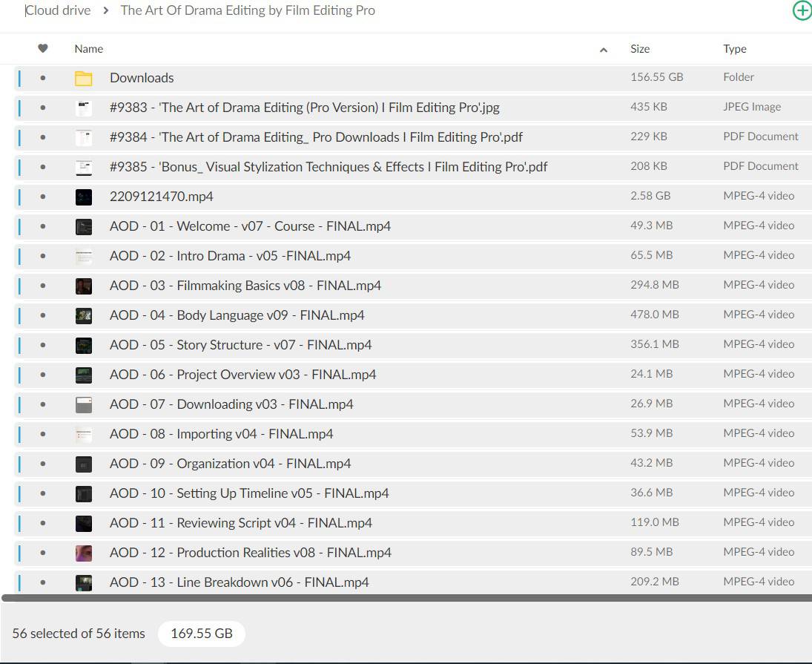Click the heart icon in the column header
Screen dimensions: 812x664
pyautogui.click(x=42, y=48)
